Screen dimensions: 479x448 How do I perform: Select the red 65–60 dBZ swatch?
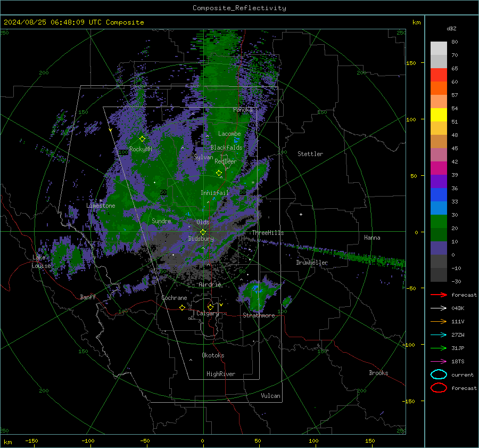coord(439,75)
